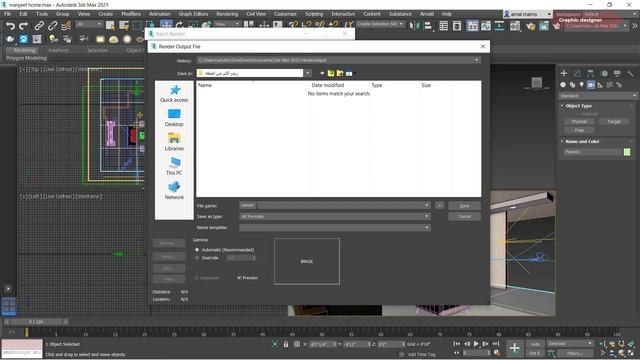Open the Schematic View icon
Image resolution: width=640 pixels, height=360 pixels.
499,26
